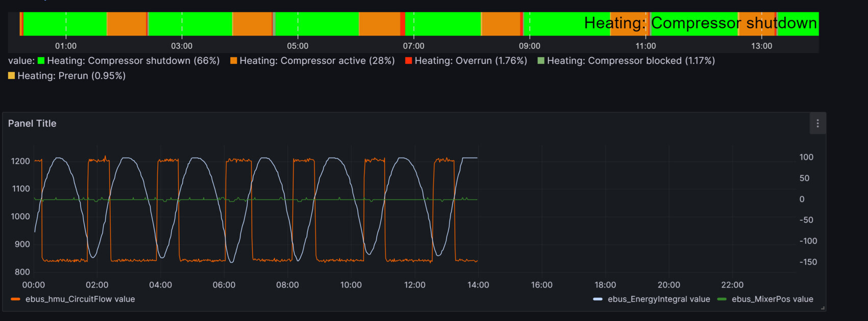Click the green Compressor shutdown legend swatch
The width and height of the screenshot is (868, 321).
pyautogui.click(x=41, y=61)
